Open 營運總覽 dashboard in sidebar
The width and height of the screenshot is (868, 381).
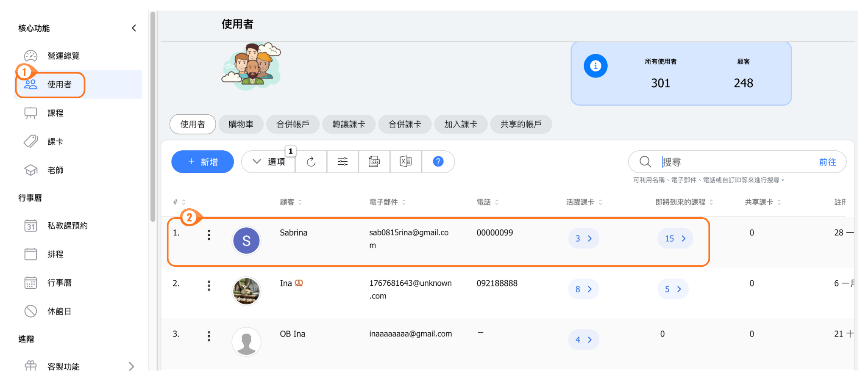[63, 56]
